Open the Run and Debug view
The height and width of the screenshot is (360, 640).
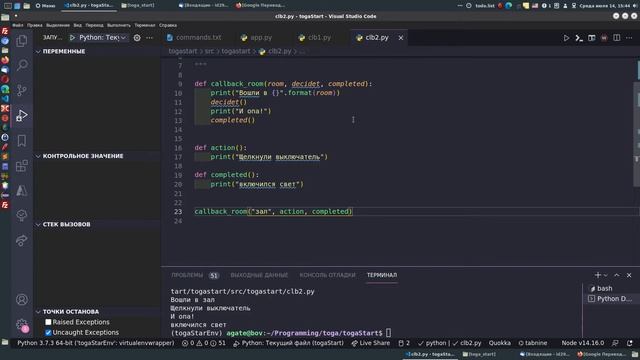[22, 116]
